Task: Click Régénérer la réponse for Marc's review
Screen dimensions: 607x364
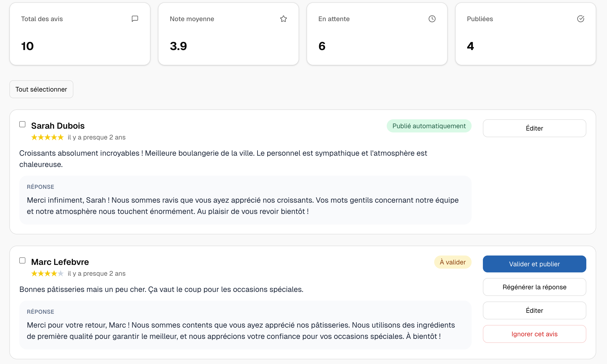Action: (534, 287)
